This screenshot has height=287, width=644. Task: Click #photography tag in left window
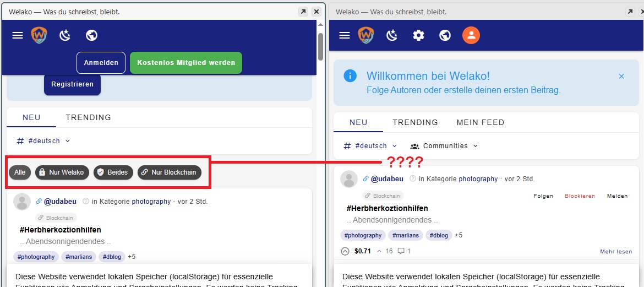[36, 257]
